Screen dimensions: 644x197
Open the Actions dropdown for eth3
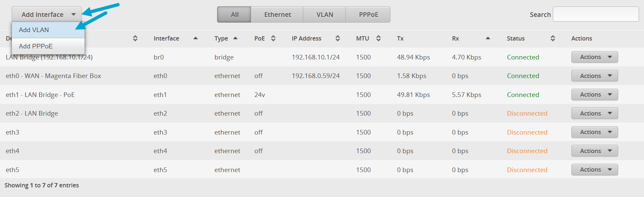(x=594, y=132)
